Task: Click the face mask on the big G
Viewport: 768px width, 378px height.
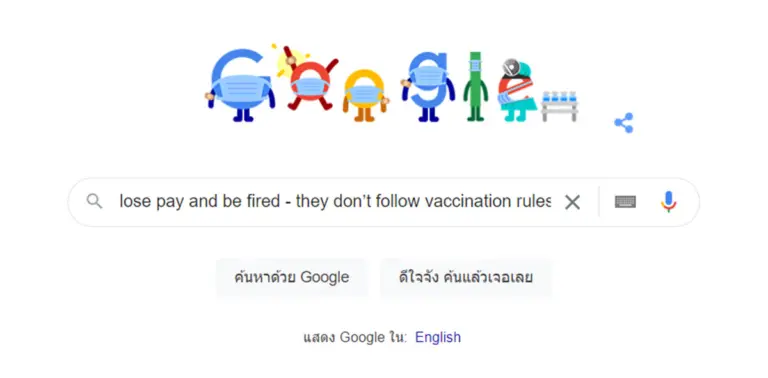Action: (240, 90)
